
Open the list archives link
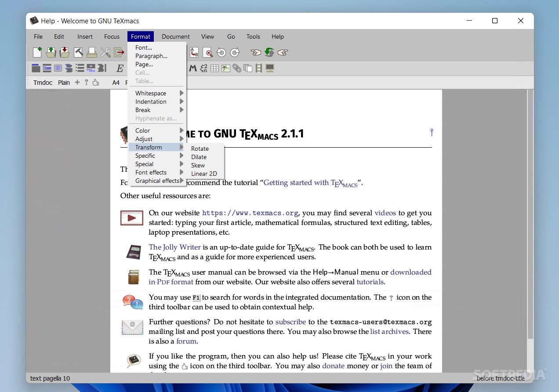(x=389, y=331)
